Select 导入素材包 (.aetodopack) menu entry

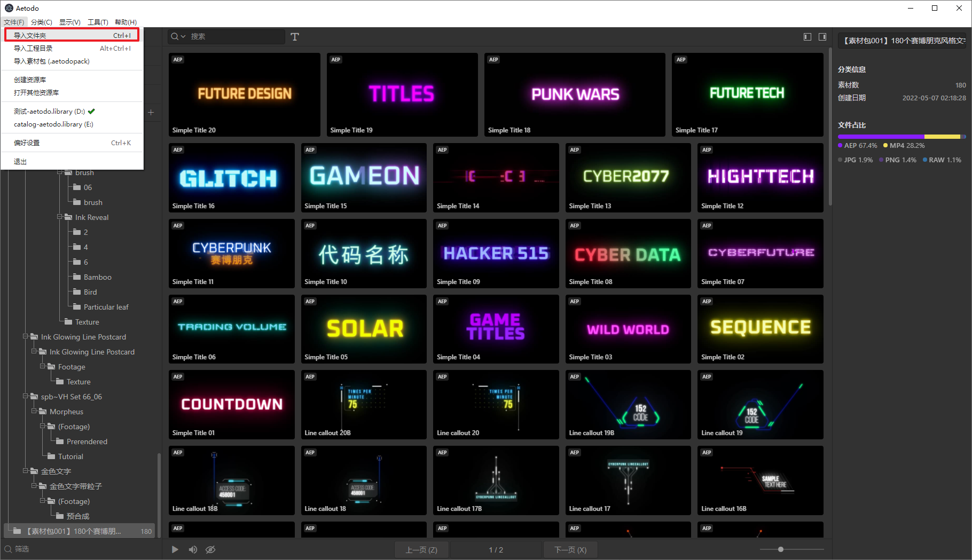pos(72,61)
